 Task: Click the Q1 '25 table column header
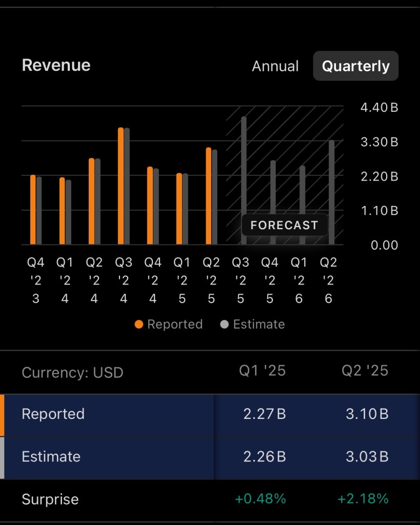[x=262, y=371]
